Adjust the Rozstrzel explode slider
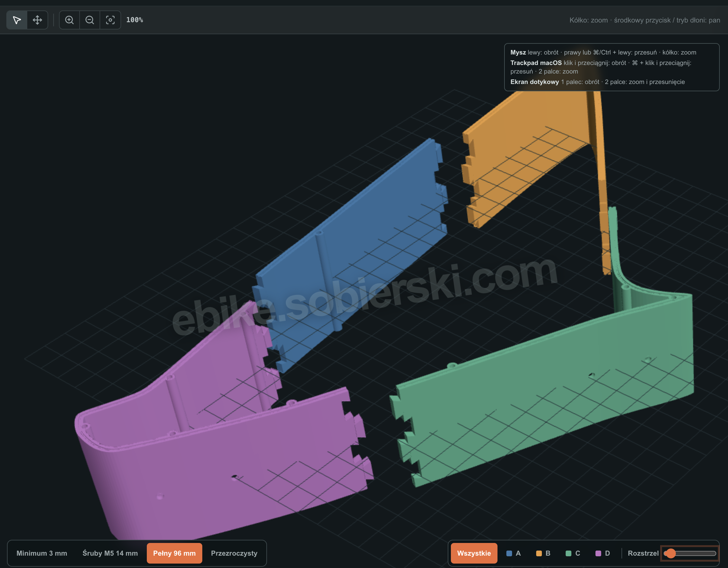The width and height of the screenshot is (728, 568). (690, 554)
